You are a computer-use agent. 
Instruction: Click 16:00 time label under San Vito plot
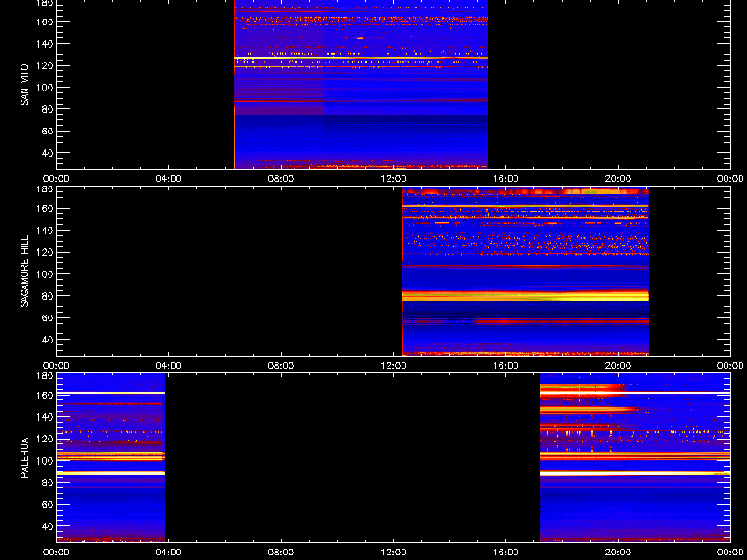point(505,179)
